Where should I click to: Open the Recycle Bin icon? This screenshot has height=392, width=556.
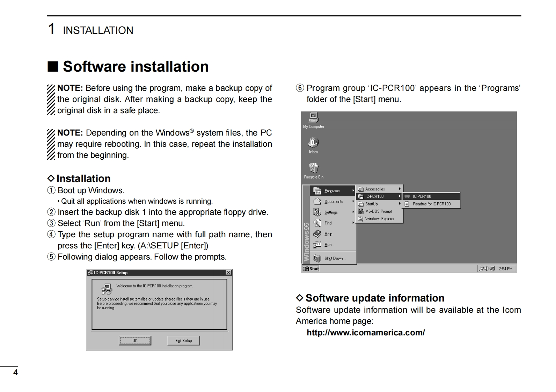point(313,168)
